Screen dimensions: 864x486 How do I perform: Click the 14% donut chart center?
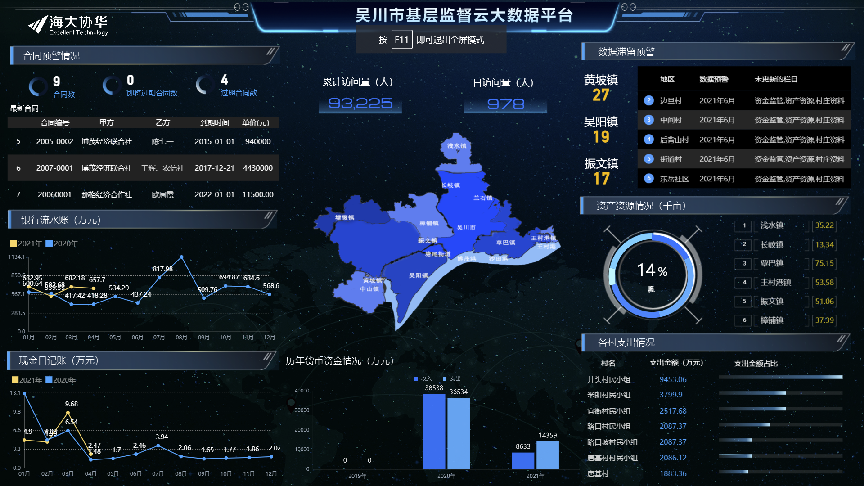[x=652, y=274]
